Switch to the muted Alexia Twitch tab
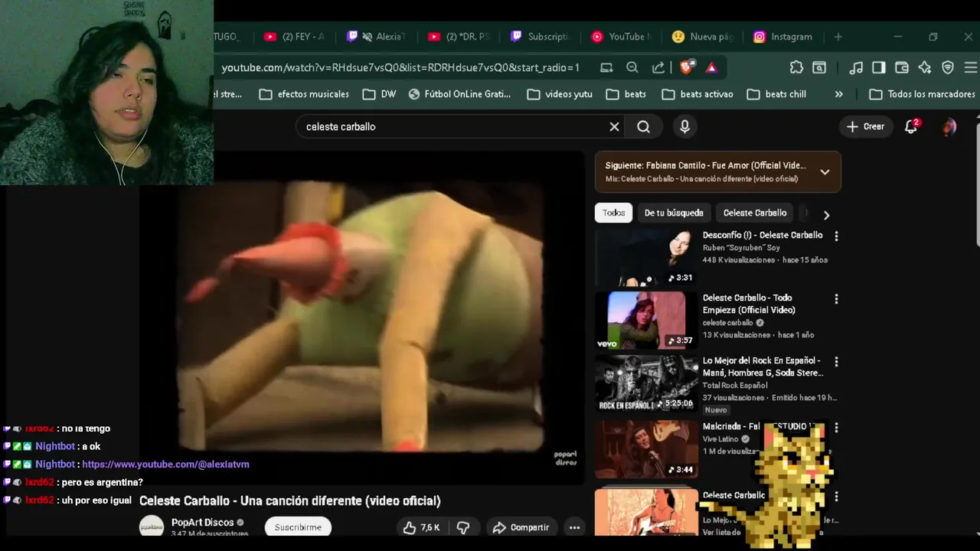 click(377, 37)
